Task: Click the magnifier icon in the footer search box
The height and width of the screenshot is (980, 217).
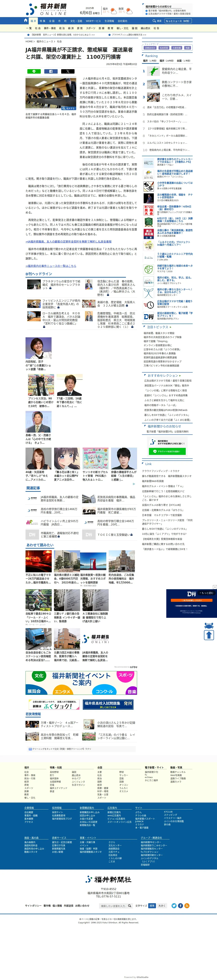Action: click(x=129, y=906)
